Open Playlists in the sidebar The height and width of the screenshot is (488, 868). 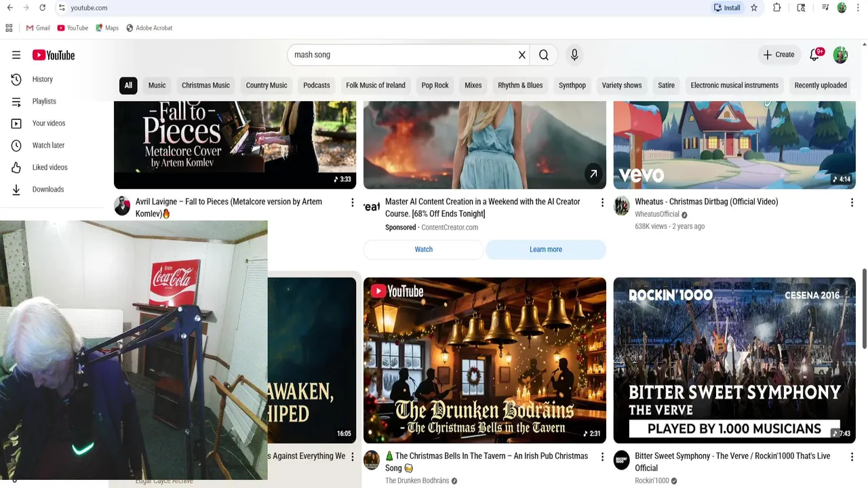tap(44, 101)
